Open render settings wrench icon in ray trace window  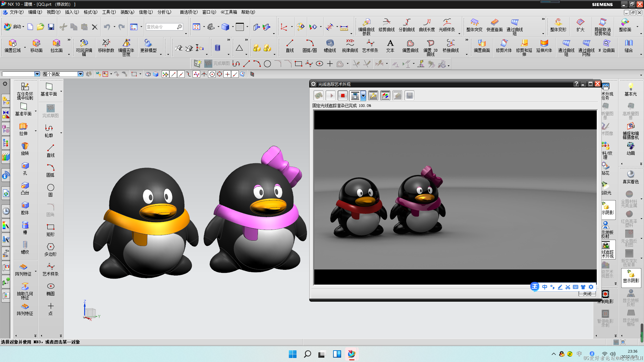373,96
